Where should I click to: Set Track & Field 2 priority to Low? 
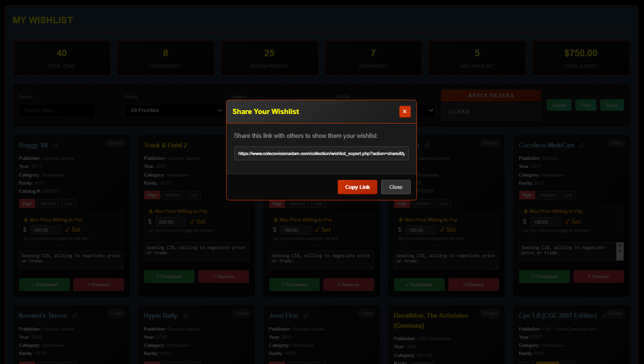[193, 195]
